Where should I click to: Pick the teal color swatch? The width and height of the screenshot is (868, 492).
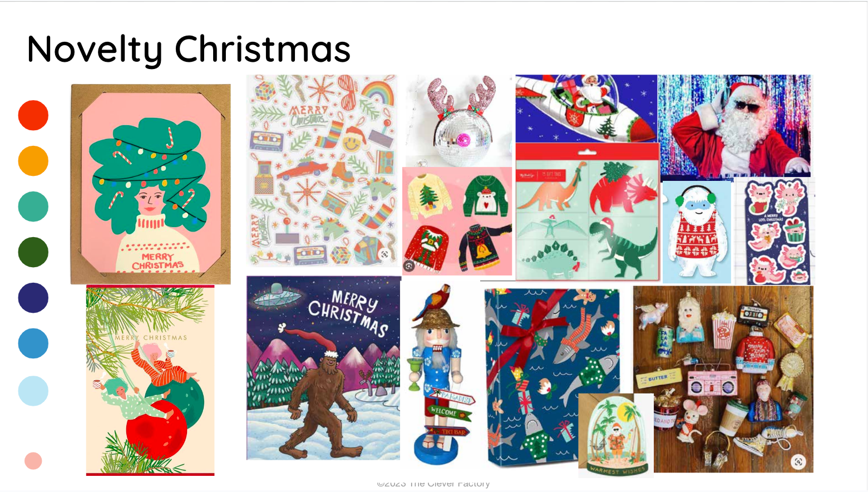click(x=33, y=206)
